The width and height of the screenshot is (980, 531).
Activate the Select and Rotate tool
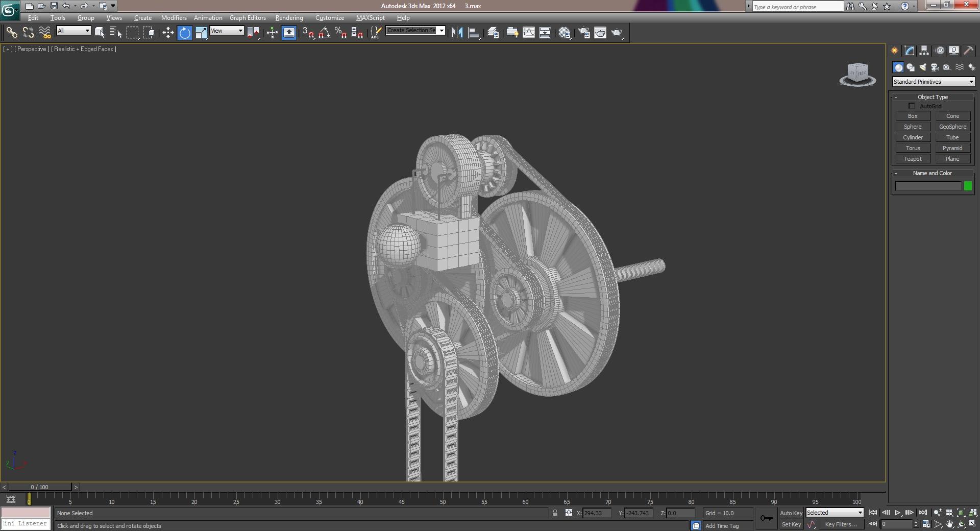[185, 33]
